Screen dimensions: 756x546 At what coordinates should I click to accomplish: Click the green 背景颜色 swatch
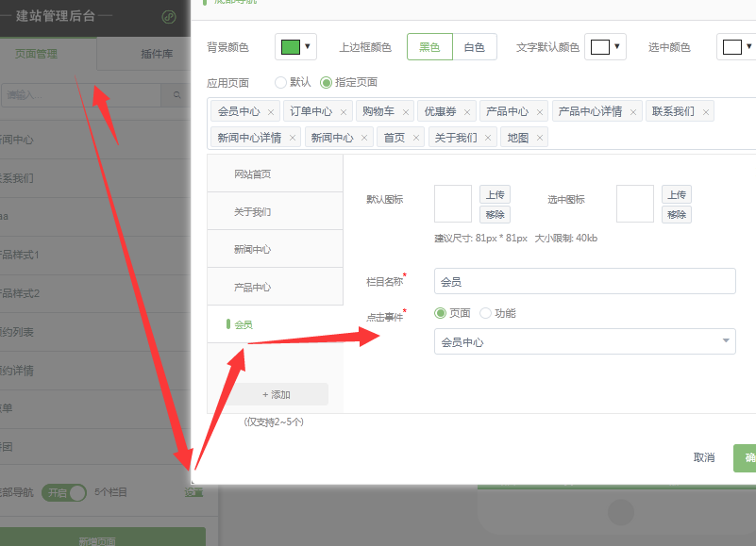[290, 46]
